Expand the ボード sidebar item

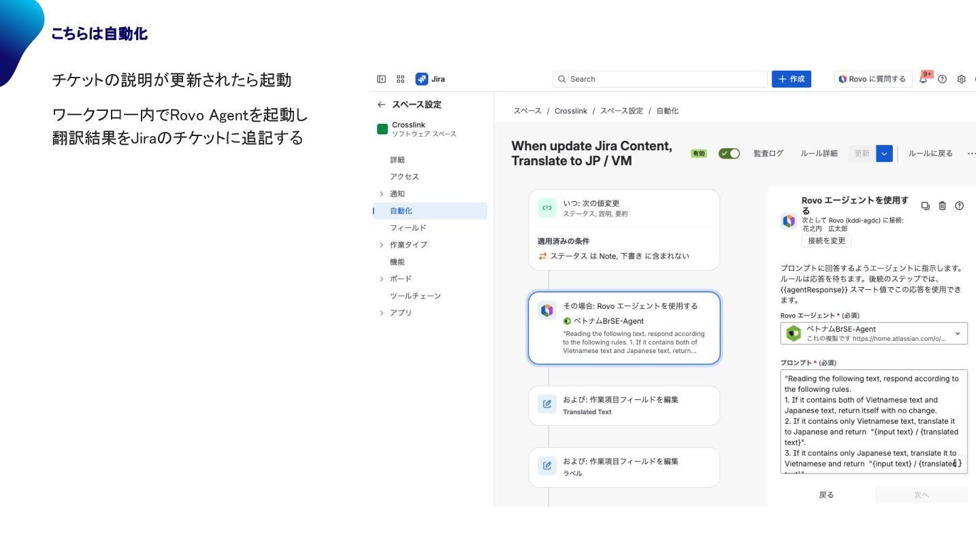[382, 279]
